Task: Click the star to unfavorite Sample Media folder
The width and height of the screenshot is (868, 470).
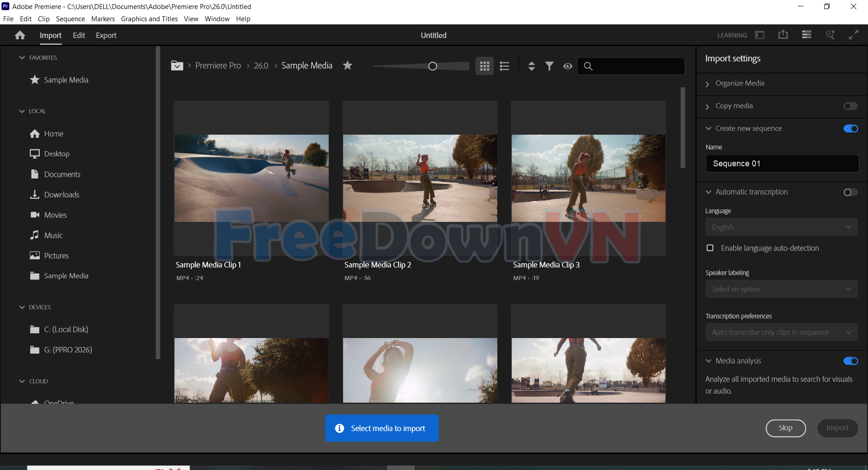Action: 347,66
